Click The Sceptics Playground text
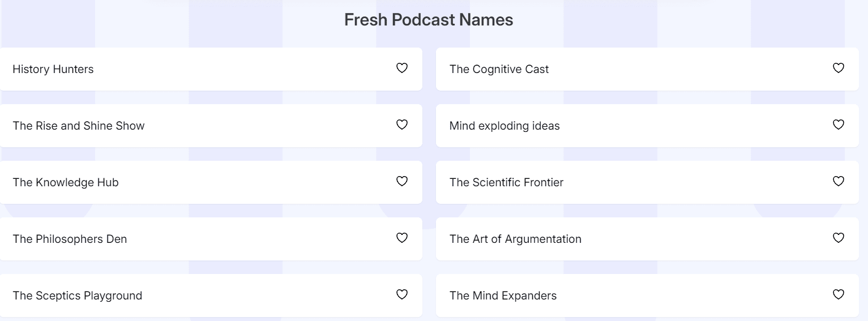 (x=78, y=296)
